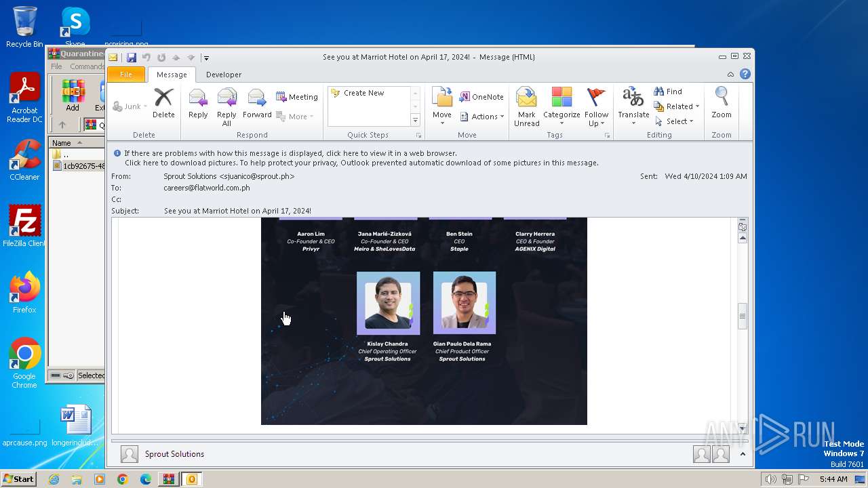Image resolution: width=868 pixels, height=488 pixels.
Task: Open CCleaner desktop shortcut
Action: click(x=24, y=160)
